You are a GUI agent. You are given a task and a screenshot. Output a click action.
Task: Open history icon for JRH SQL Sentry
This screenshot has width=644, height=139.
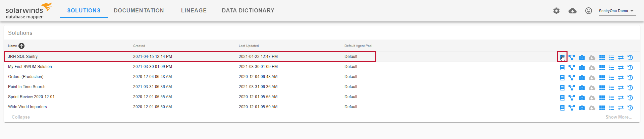[x=630, y=58]
